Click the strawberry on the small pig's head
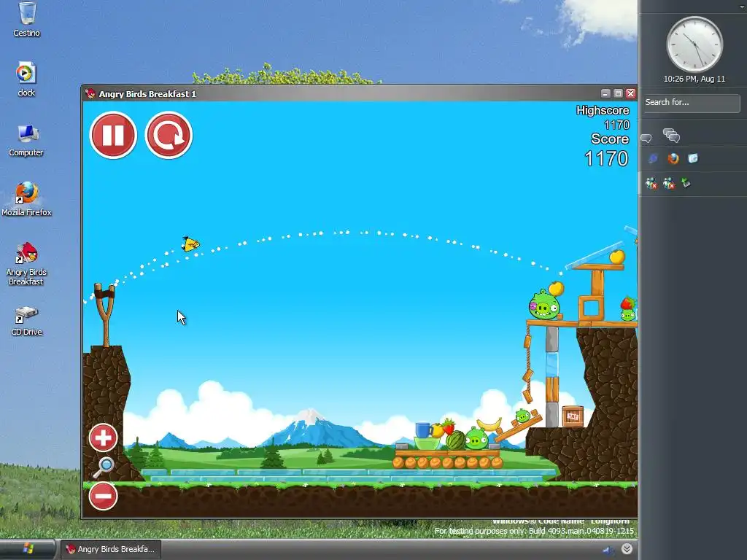Viewport: 747px width, 560px height. pyautogui.click(x=627, y=303)
